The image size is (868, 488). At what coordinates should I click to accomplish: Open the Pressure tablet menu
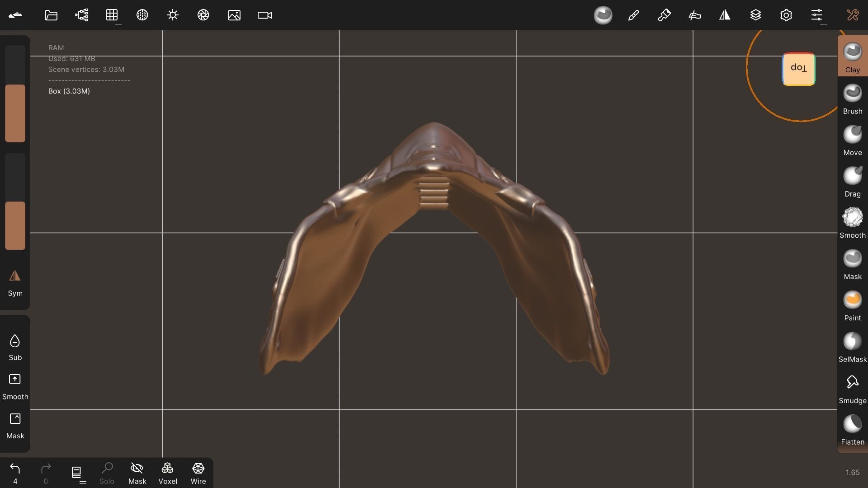(694, 15)
